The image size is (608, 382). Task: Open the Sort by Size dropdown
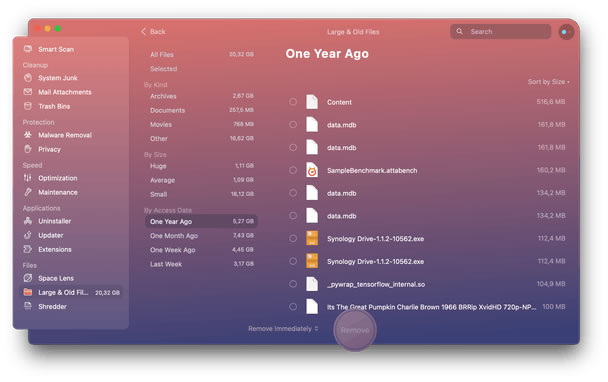pos(548,82)
